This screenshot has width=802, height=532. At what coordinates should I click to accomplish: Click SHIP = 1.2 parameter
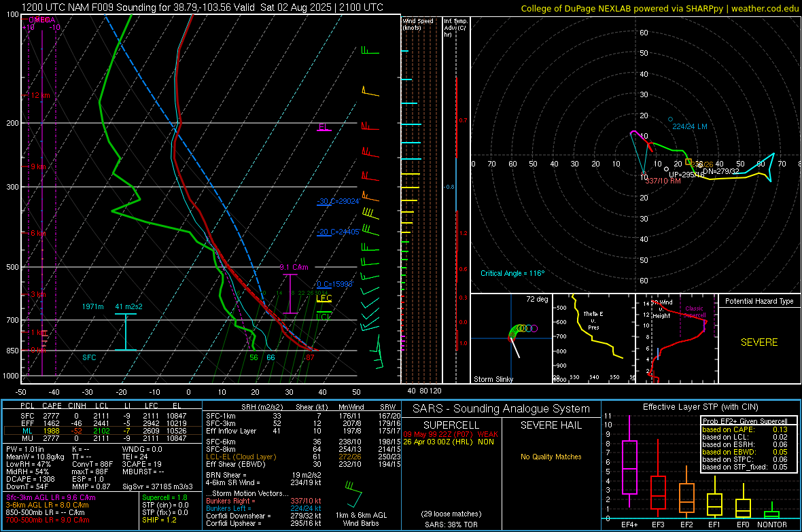pos(159,520)
